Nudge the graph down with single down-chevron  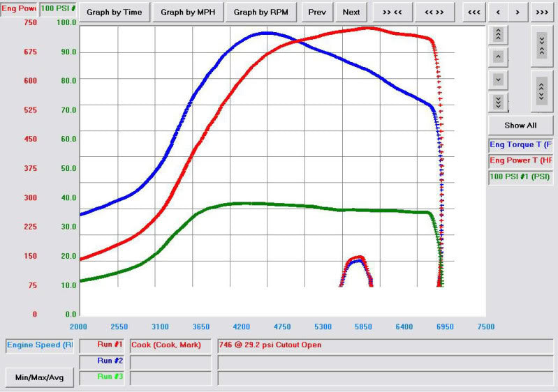[x=498, y=80]
